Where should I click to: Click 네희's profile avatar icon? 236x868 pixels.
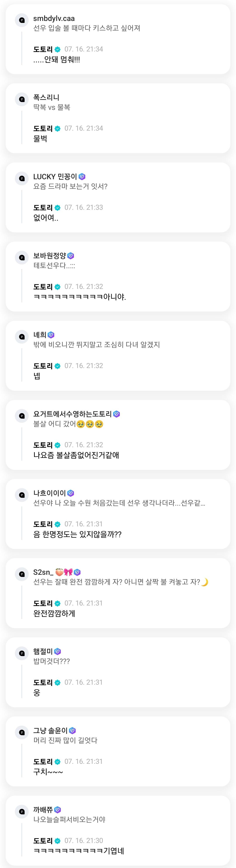(x=22, y=337)
